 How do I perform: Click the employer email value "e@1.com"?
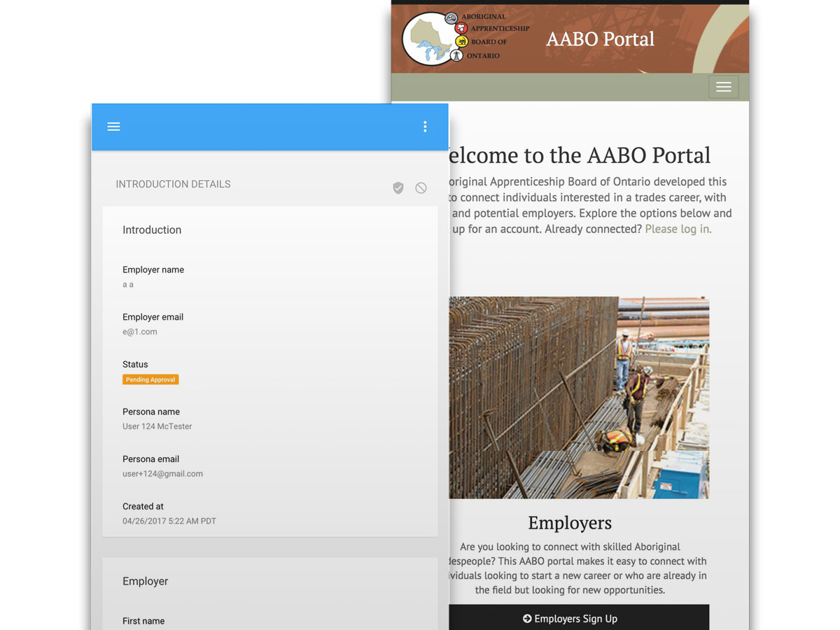pyautogui.click(x=140, y=332)
